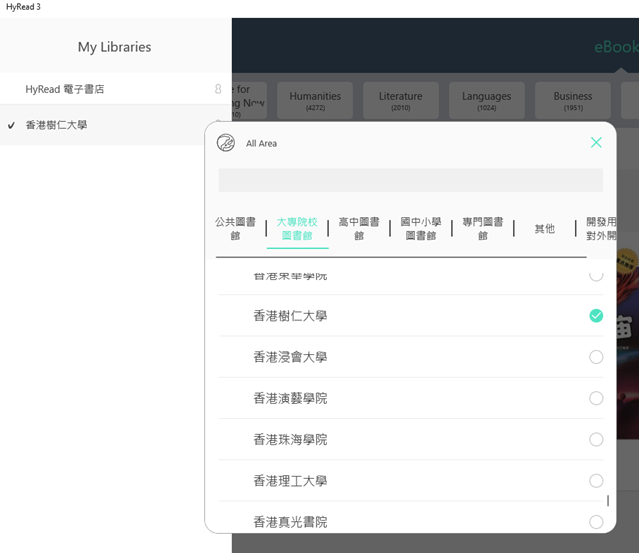Viewport: 639px width, 553px height.
Task: Open the Literature (2010) category
Action: pos(401,100)
